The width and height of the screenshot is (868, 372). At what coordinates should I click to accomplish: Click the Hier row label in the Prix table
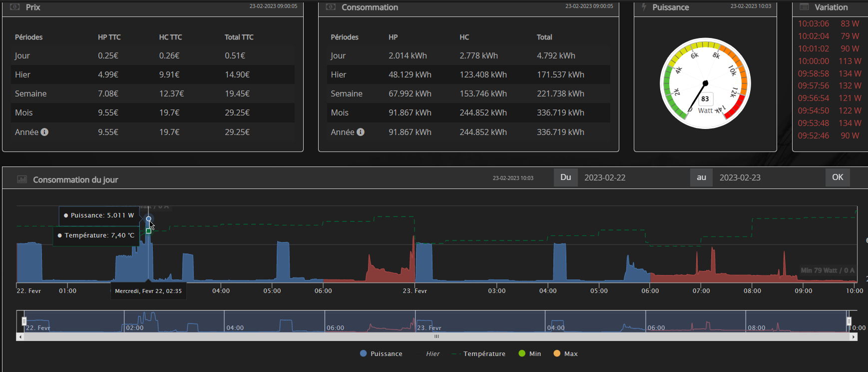click(x=22, y=74)
